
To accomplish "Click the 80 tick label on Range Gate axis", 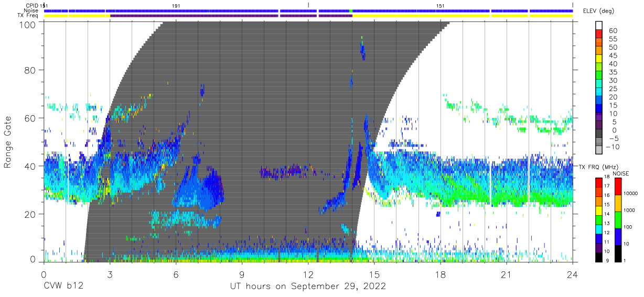I will tap(31, 71).
